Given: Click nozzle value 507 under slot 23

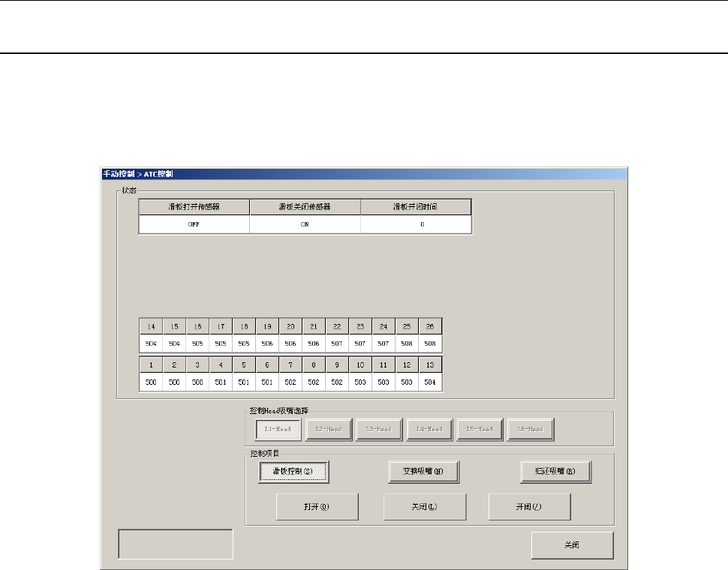Looking at the screenshot, I should pyautogui.click(x=360, y=343).
